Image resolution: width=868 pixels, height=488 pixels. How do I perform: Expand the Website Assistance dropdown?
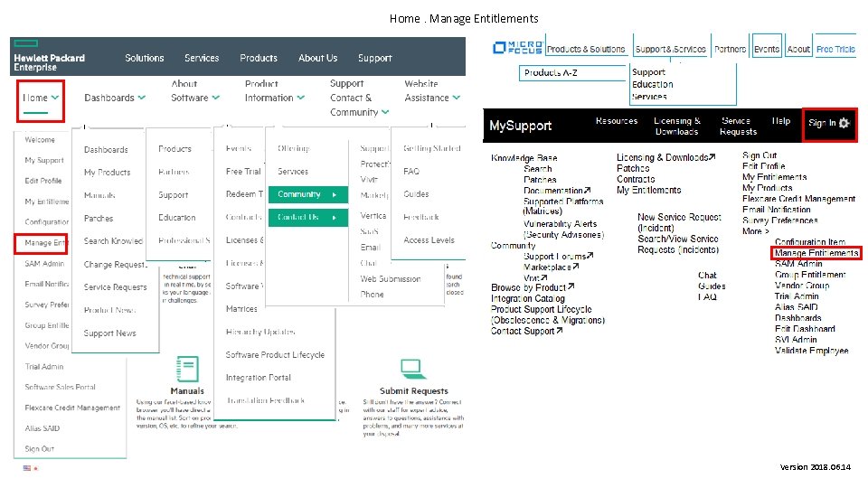(x=432, y=90)
